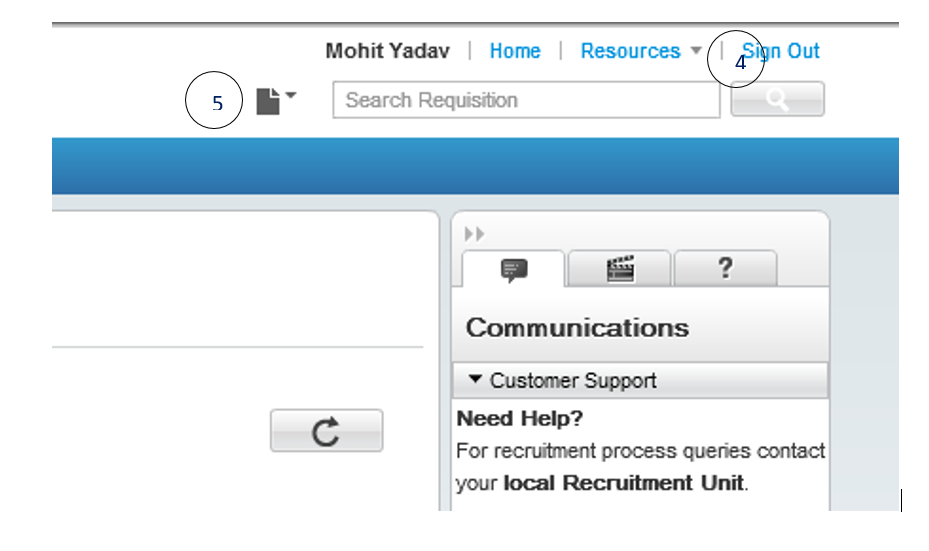
Task: Click the numbered callout circle 5
Action: 215,103
